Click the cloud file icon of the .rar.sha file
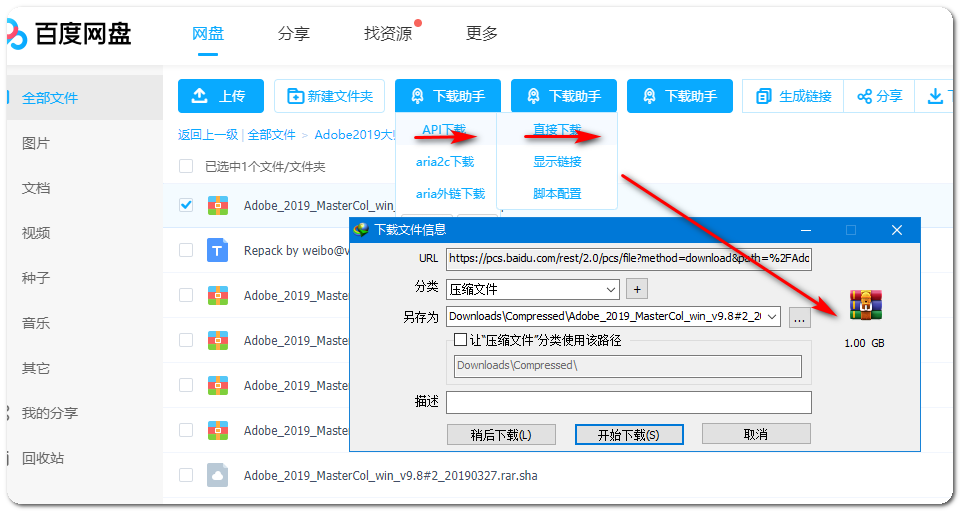Viewport: 960px width, 511px height. click(217, 476)
